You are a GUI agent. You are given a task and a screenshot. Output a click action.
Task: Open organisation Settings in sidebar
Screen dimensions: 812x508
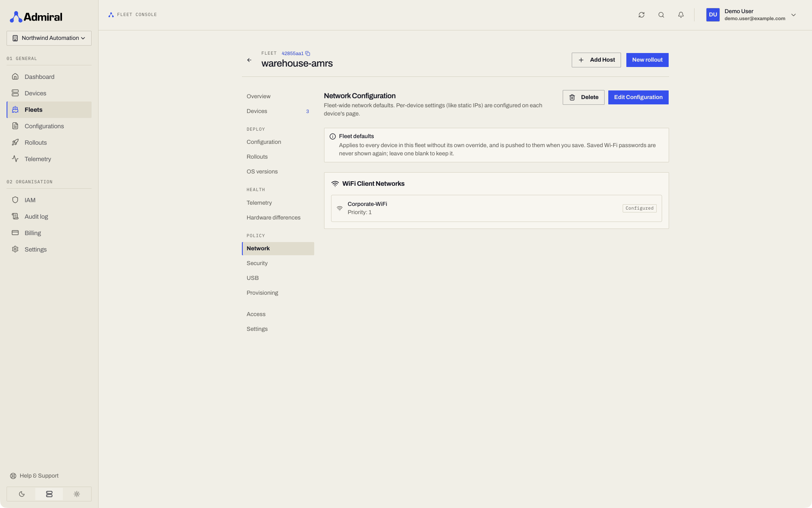coord(49,249)
